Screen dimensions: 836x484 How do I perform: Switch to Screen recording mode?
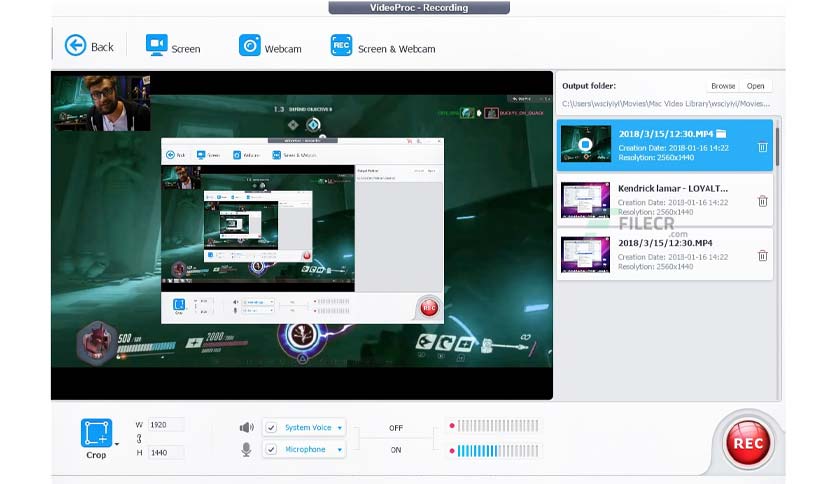[173, 46]
